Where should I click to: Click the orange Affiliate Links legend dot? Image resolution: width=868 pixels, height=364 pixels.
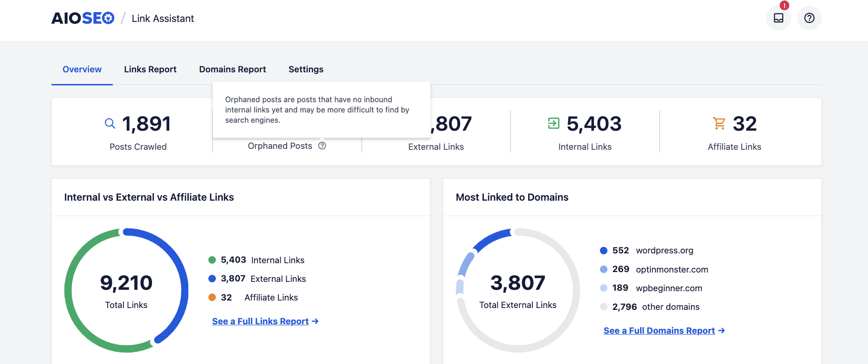point(212,297)
